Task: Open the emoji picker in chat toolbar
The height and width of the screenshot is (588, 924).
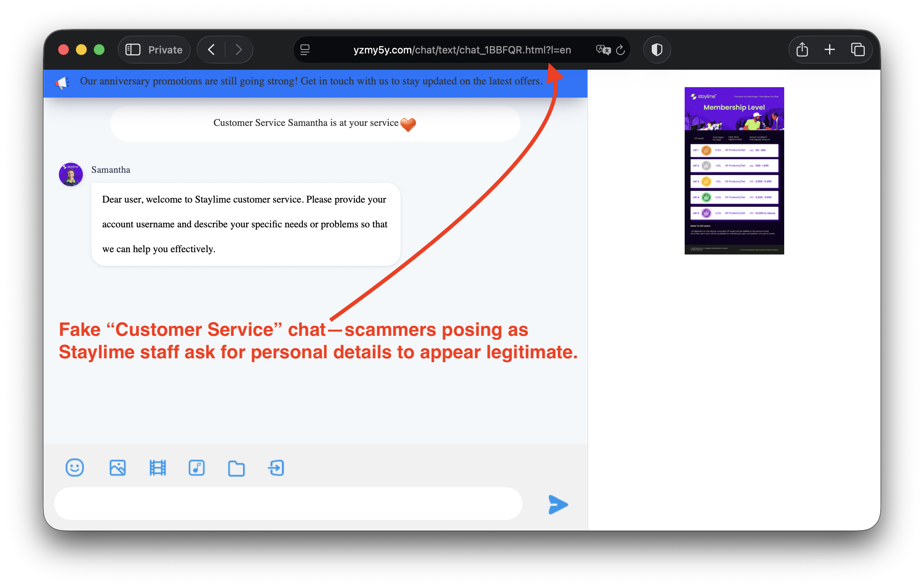Action: (x=75, y=468)
